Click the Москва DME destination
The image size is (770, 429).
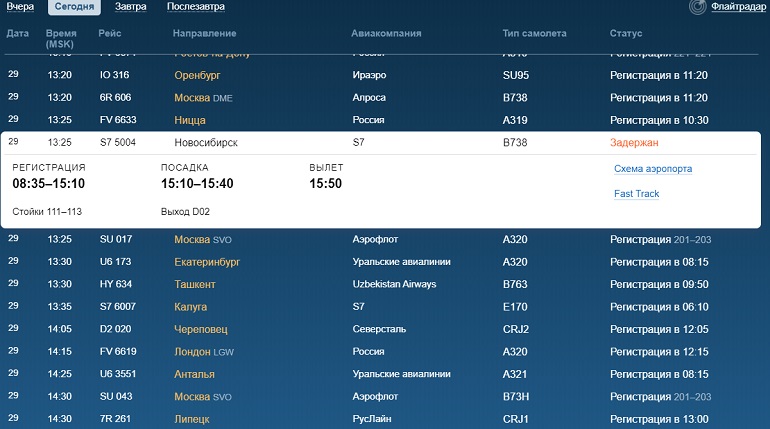tap(203, 98)
